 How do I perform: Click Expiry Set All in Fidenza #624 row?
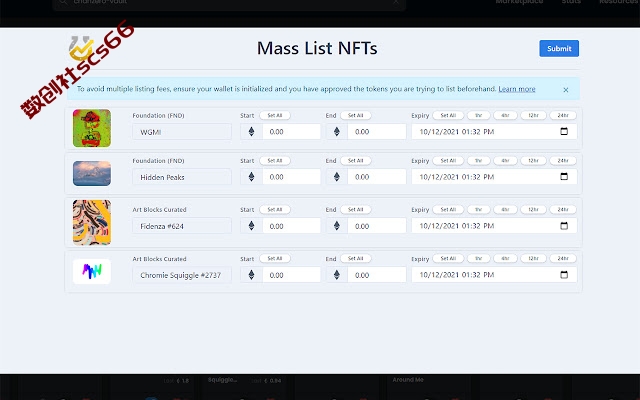pyautogui.click(x=448, y=209)
